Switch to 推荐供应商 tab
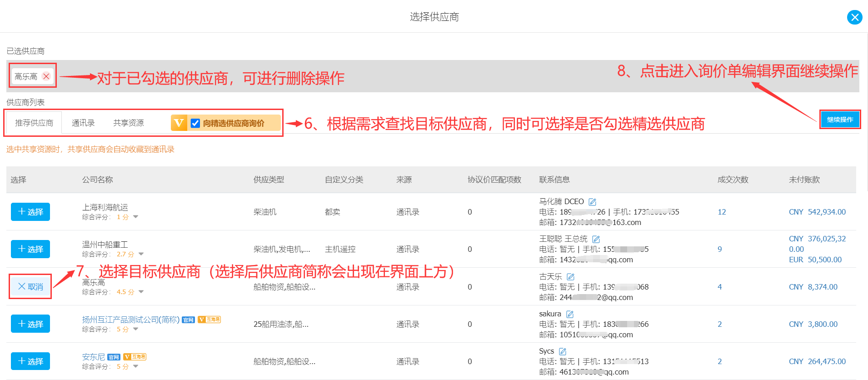The width and height of the screenshot is (868, 380). [34, 123]
